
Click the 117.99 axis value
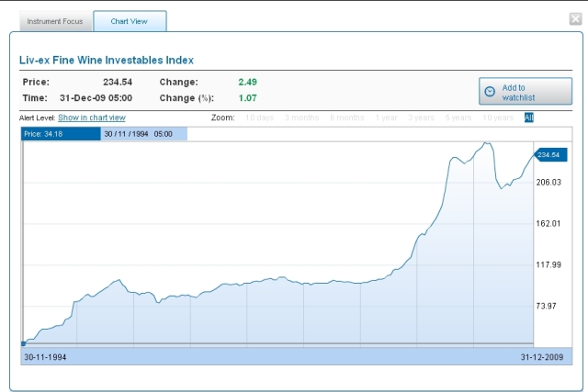click(548, 265)
